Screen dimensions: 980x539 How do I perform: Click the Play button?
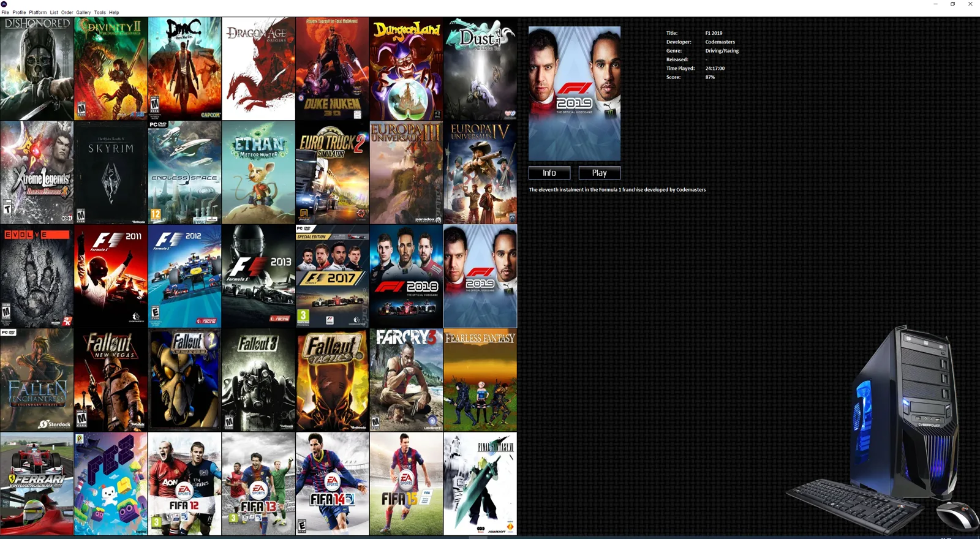[600, 173]
